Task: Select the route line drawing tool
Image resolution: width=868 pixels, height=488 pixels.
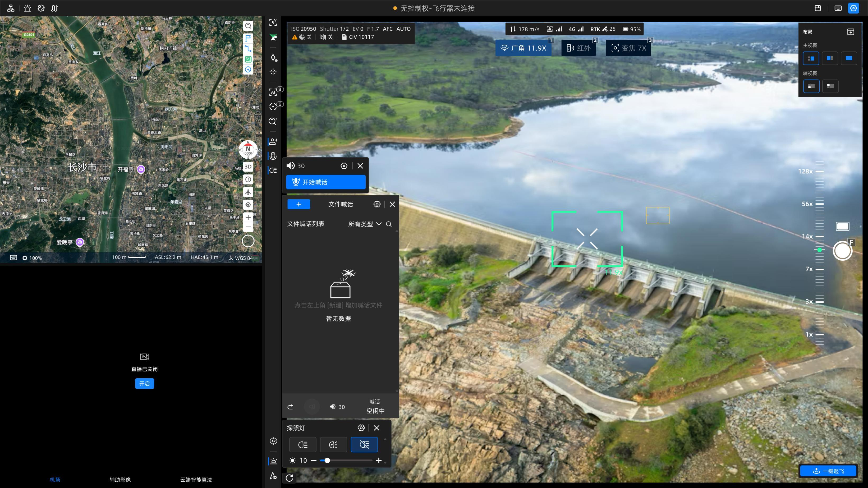Action: tap(248, 49)
